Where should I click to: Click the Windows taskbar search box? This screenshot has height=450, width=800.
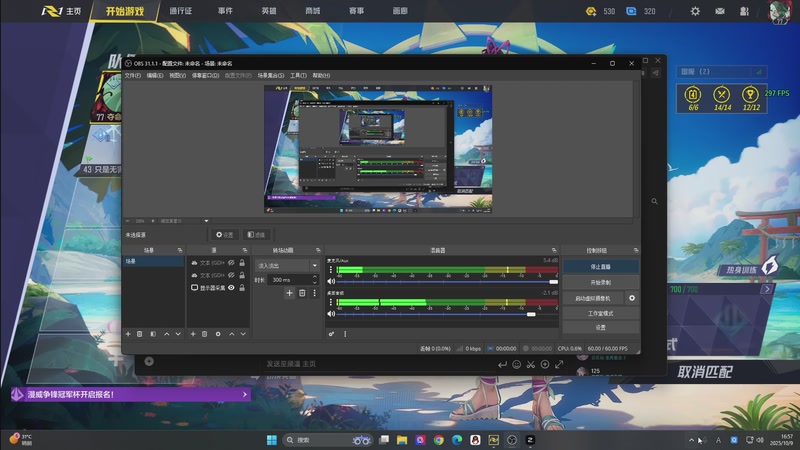click(x=312, y=440)
